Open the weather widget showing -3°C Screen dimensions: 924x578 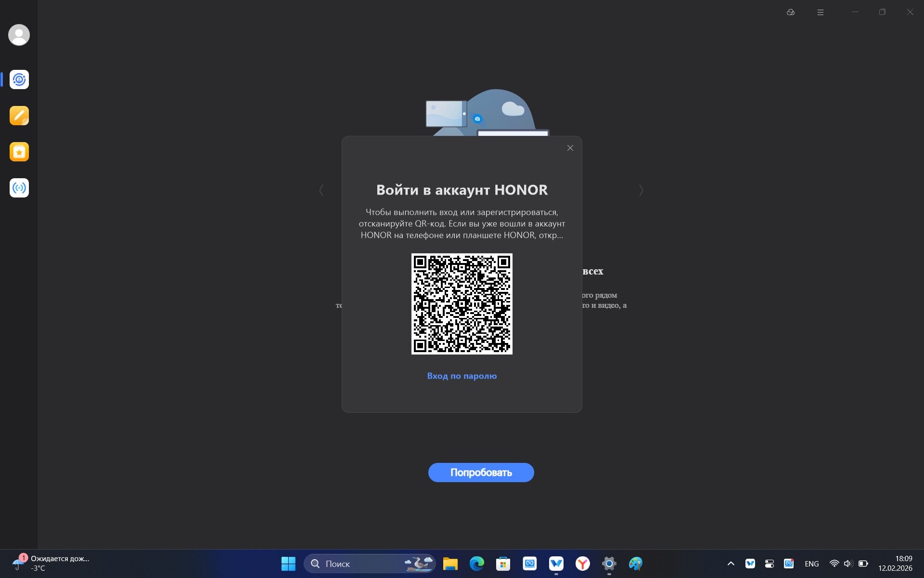click(51, 563)
